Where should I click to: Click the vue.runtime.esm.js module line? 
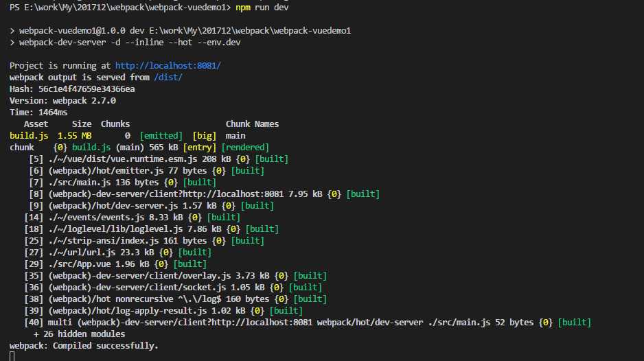(x=159, y=159)
